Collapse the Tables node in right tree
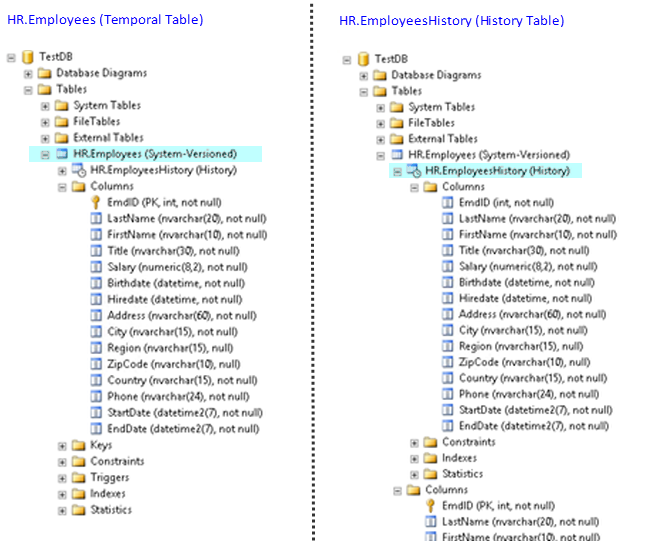 click(x=364, y=91)
